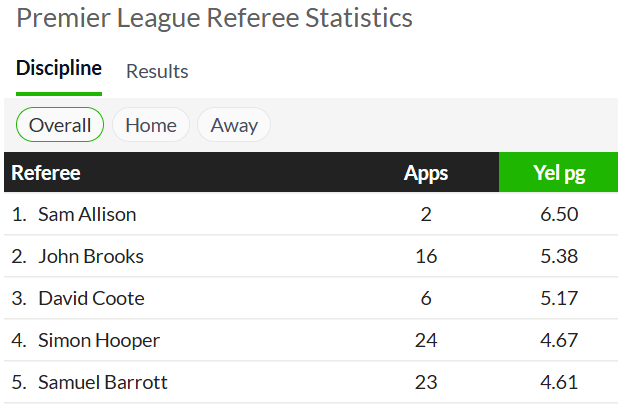Screen dimensions: 618x404
Task: Select the Away filter pill
Action: point(234,125)
